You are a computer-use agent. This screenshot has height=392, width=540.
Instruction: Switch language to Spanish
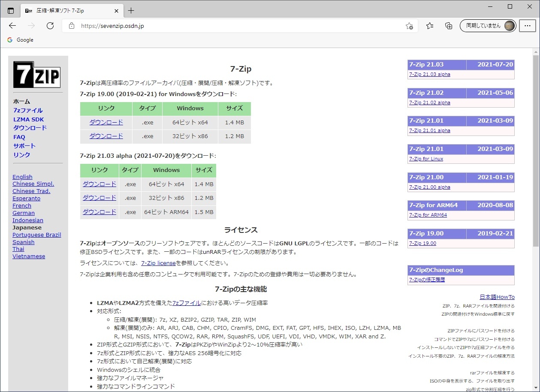24,242
